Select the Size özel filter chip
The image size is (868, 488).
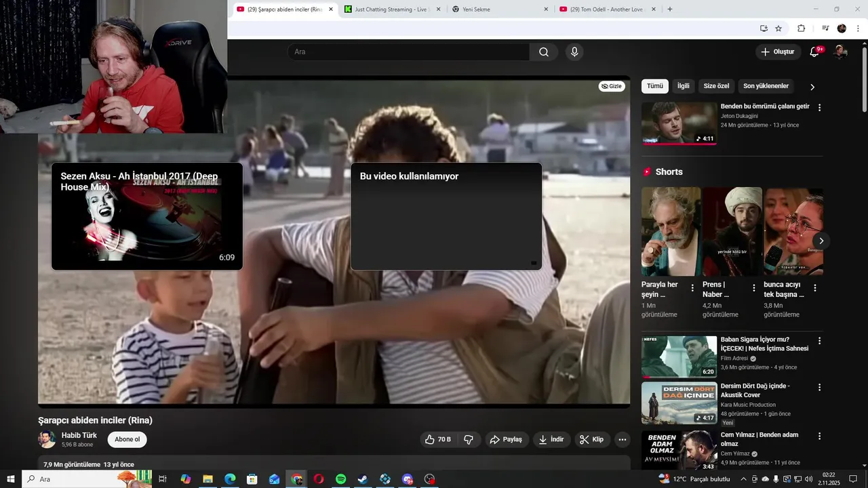click(x=716, y=86)
